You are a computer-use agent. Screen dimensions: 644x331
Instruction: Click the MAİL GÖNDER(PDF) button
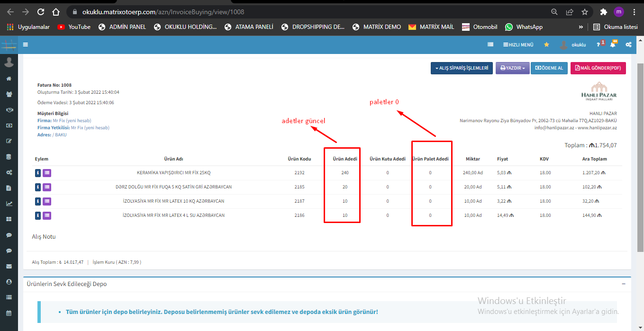point(598,68)
